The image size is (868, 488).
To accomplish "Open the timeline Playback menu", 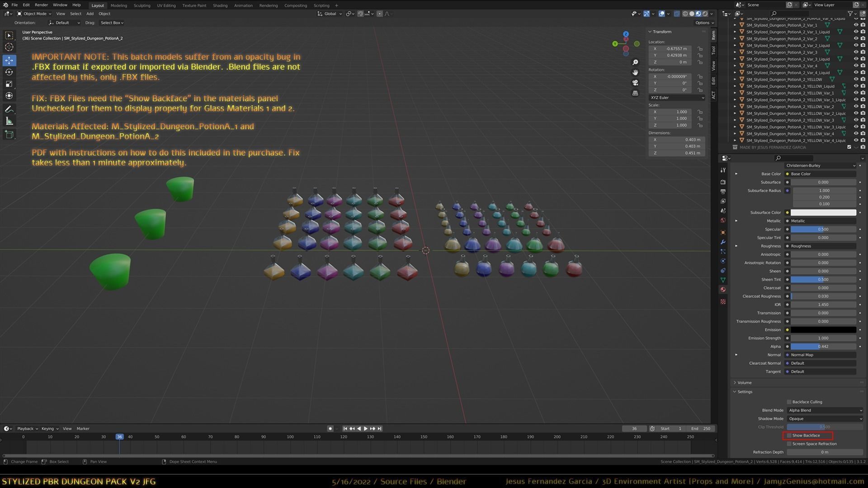I will pyautogui.click(x=27, y=428).
